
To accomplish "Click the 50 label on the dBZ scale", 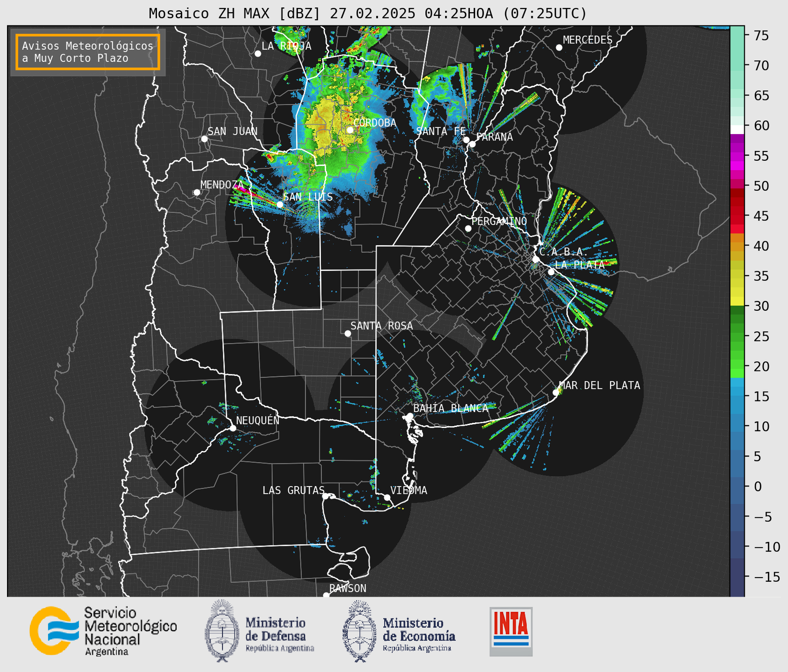I will coord(760,186).
